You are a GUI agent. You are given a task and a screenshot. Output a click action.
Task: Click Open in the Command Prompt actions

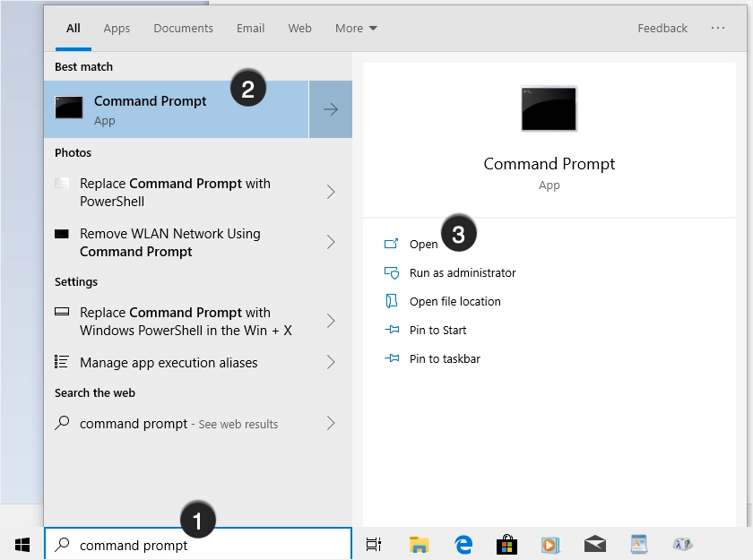(x=423, y=244)
